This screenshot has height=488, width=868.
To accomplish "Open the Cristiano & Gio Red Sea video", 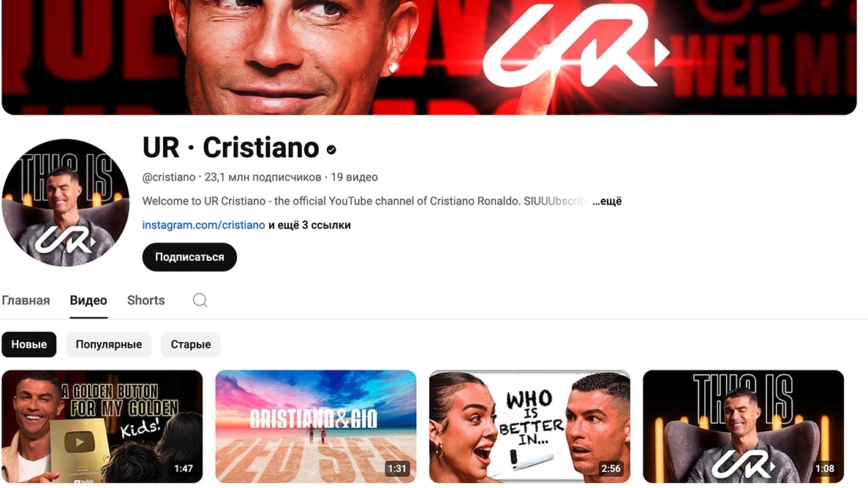I will 315,427.
